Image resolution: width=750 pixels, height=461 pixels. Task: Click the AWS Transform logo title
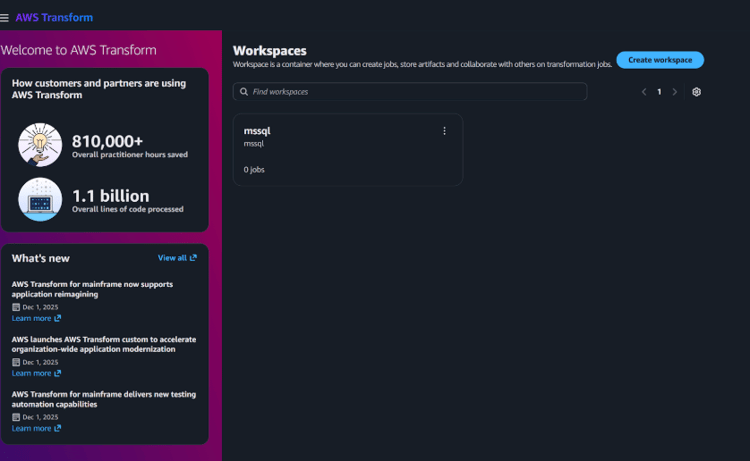tap(54, 18)
